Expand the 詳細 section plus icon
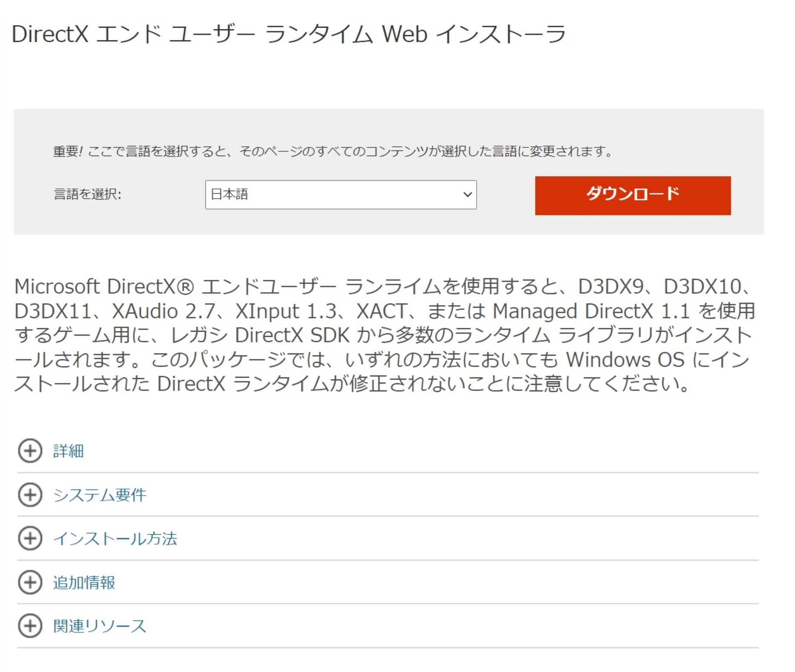Screen dimensions: 795x672 [x=30, y=452]
